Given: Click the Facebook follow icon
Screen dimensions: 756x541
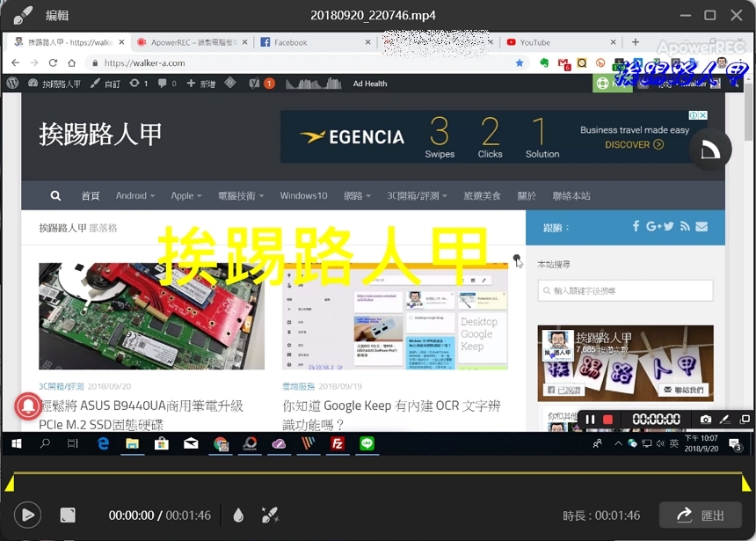Looking at the screenshot, I should (636, 226).
